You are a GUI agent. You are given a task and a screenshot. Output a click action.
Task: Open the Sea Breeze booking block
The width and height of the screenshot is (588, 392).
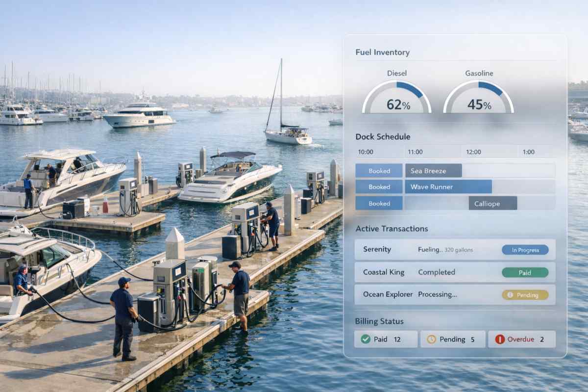pos(433,170)
